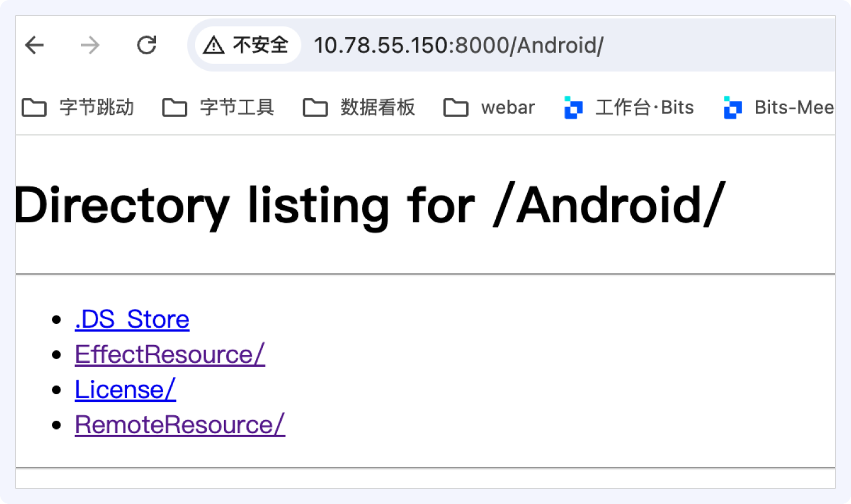Open the EffectResource/ directory link
The width and height of the screenshot is (851, 504).
pos(170,355)
